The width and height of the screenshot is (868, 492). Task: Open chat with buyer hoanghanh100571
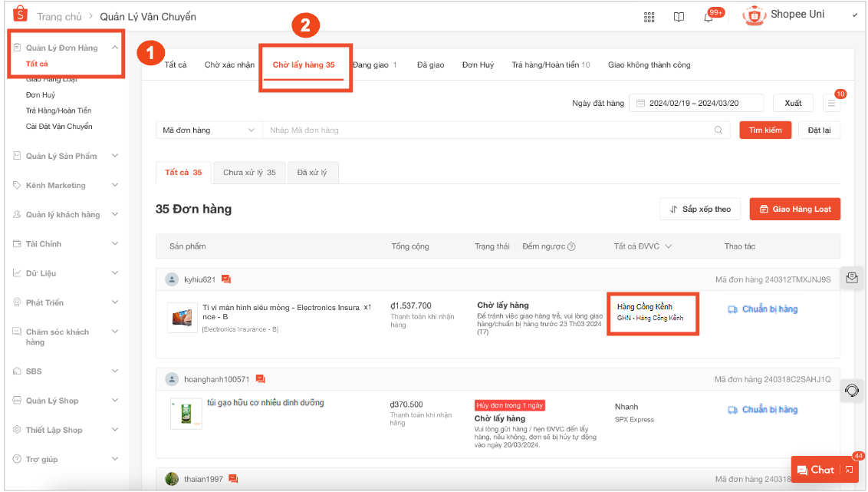pyautogui.click(x=261, y=379)
